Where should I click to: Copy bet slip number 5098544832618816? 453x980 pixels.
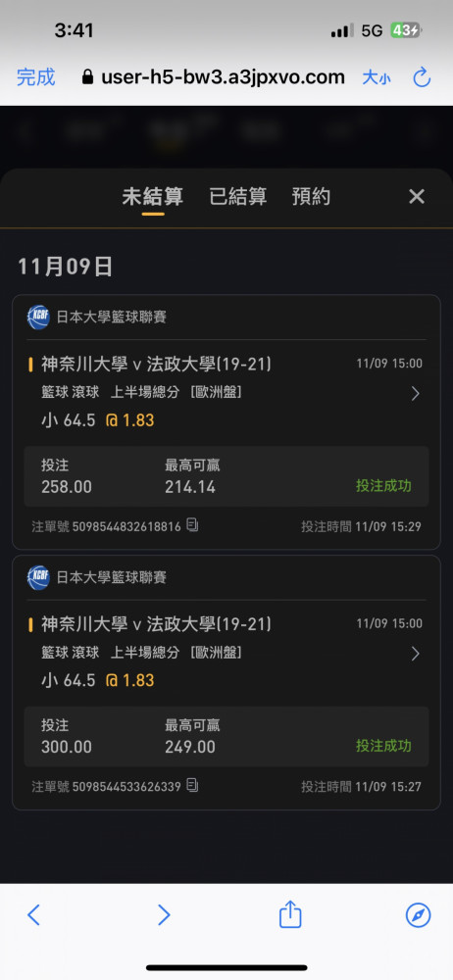193,525
